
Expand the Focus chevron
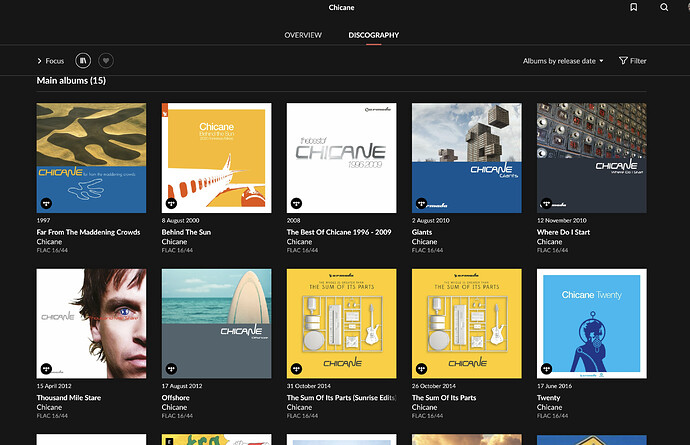click(x=39, y=61)
